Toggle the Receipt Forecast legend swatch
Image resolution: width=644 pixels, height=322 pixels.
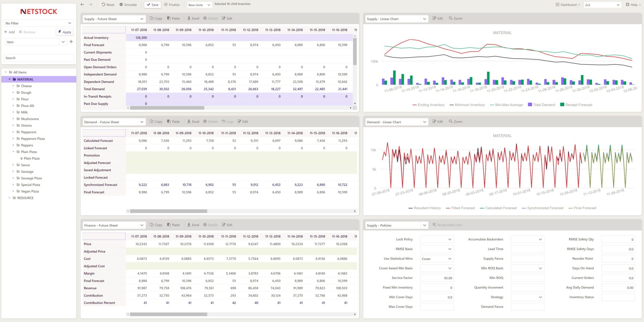(562, 105)
